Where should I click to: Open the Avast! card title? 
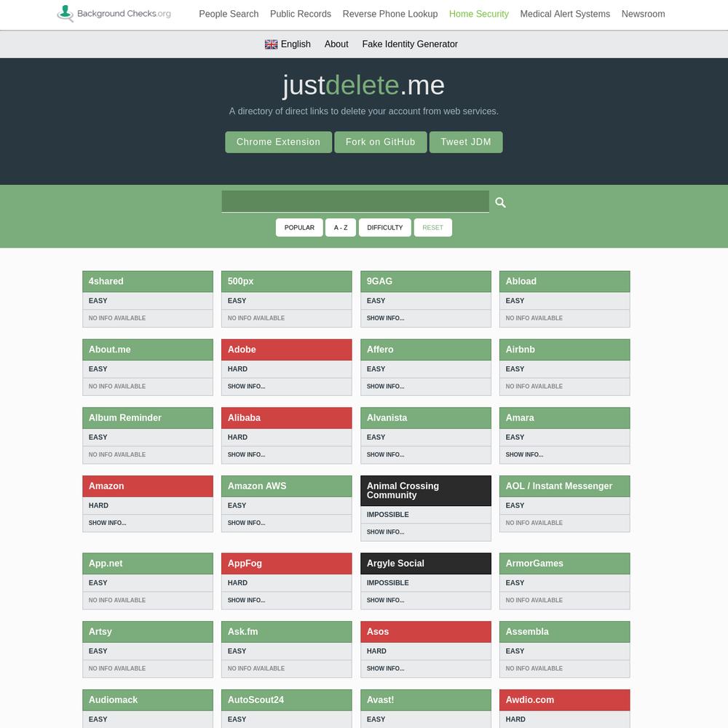pos(425,700)
